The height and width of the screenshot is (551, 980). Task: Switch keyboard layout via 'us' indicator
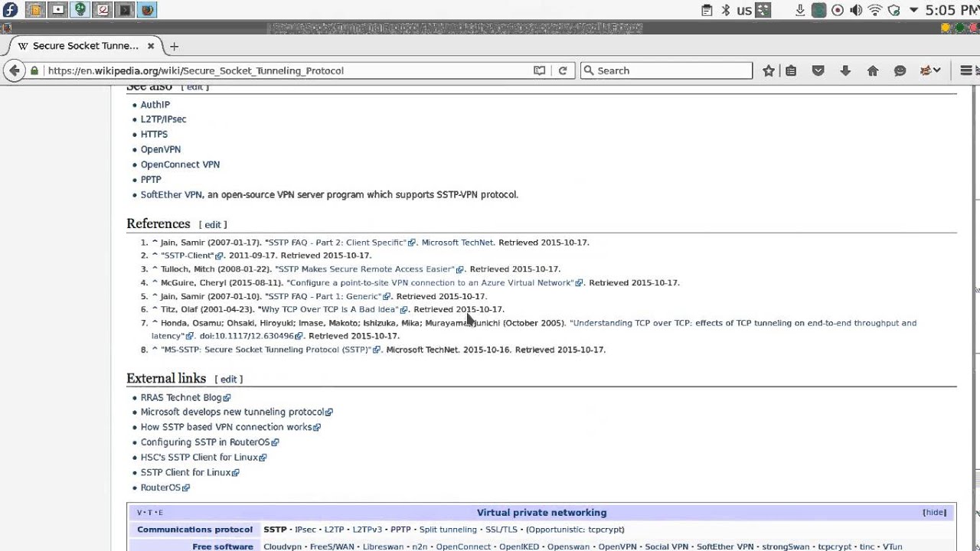click(x=744, y=11)
